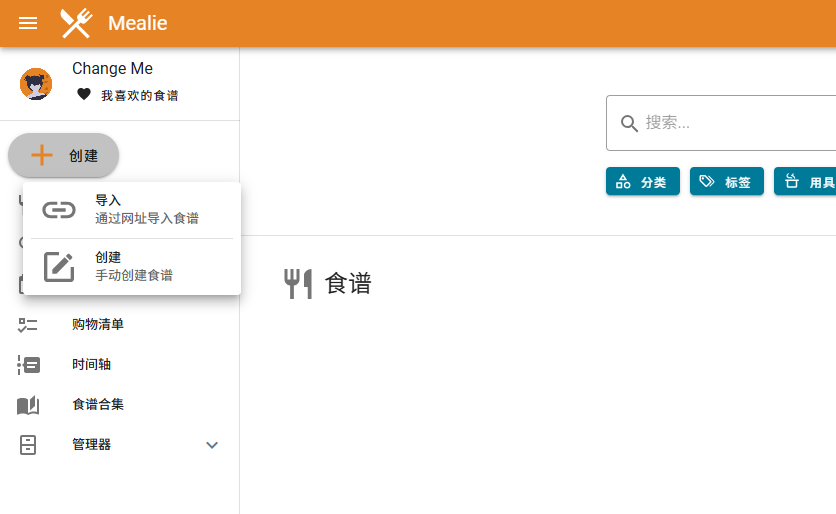The image size is (836, 514).
Task: Click the Change Me username
Action: (112, 68)
